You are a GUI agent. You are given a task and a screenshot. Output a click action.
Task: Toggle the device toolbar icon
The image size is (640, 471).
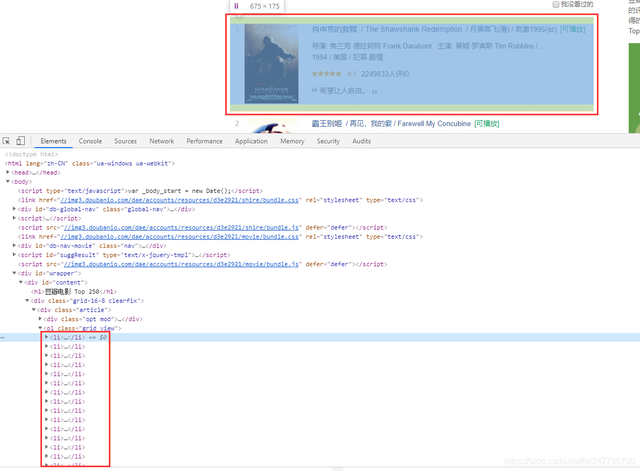pos(20,141)
